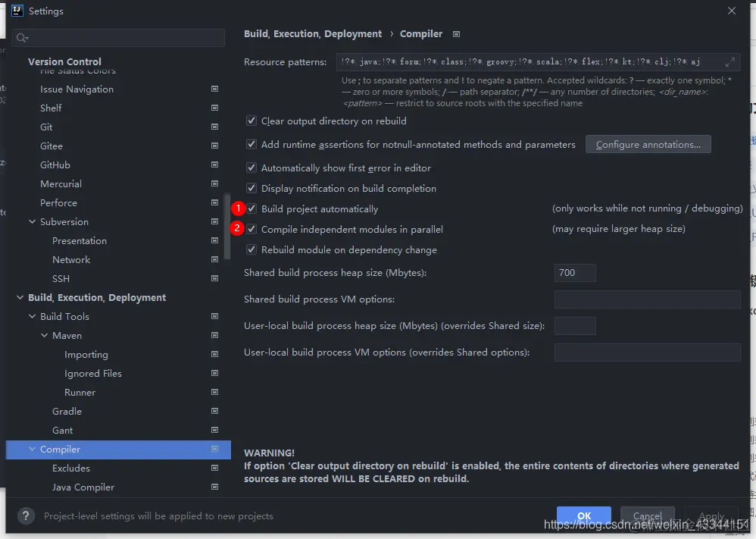Viewport: 756px width, 539px height.
Task: Click the Version Control section header
Action: [64, 61]
